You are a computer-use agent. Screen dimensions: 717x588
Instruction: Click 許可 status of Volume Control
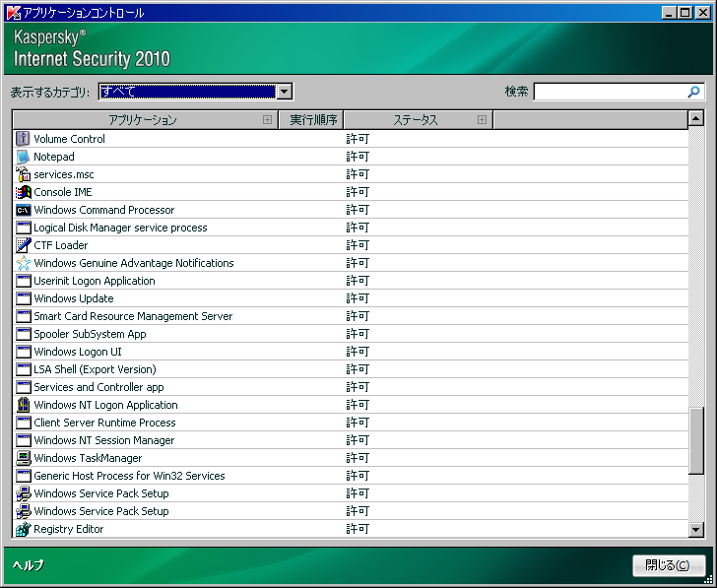(x=358, y=139)
